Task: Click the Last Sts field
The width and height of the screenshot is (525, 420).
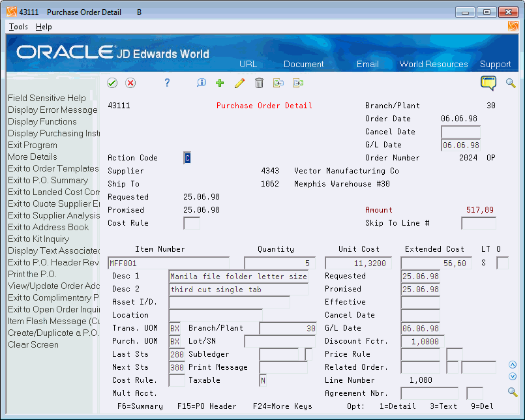Action: click(x=177, y=354)
